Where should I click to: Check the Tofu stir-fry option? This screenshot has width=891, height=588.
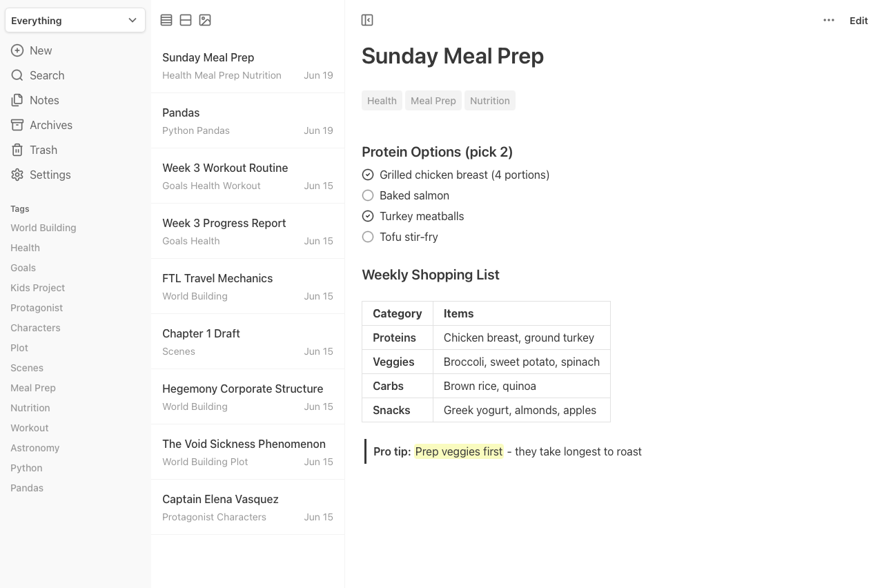tap(368, 237)
